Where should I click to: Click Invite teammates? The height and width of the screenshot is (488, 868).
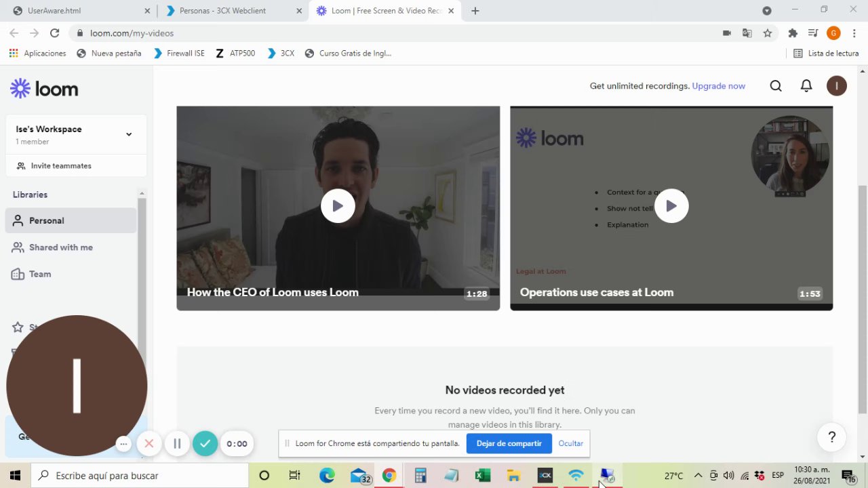tap(54, 166)
